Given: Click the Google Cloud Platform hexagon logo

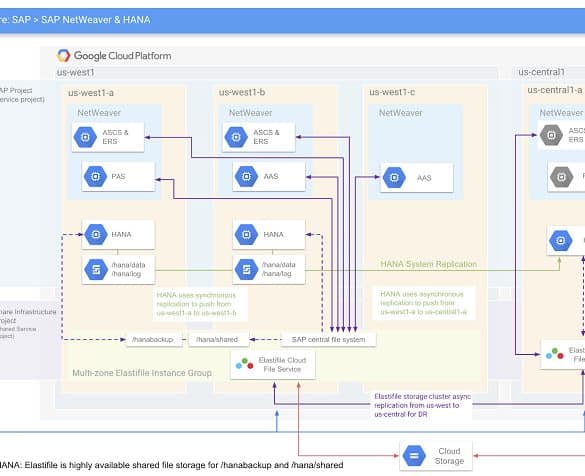Looking at the screenshot, I should (63, 56).
